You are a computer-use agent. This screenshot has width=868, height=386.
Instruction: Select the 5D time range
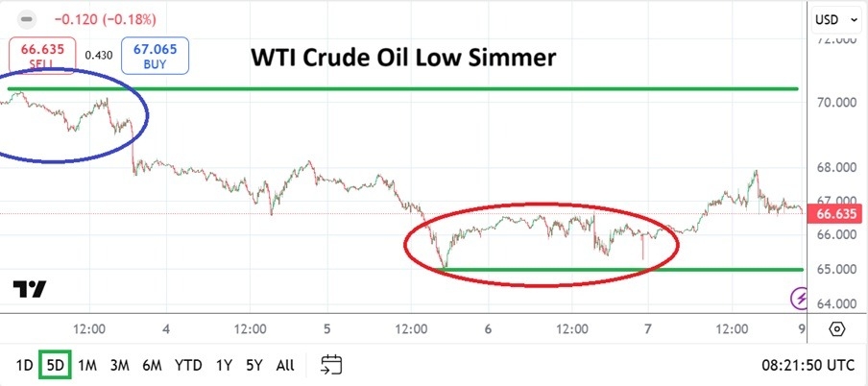tap(56, 366)
